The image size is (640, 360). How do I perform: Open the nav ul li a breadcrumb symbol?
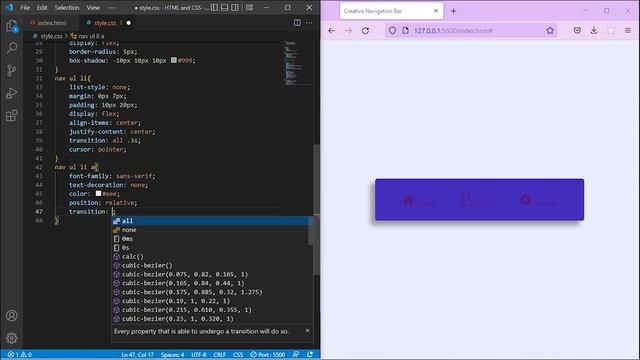coord(87,36)
